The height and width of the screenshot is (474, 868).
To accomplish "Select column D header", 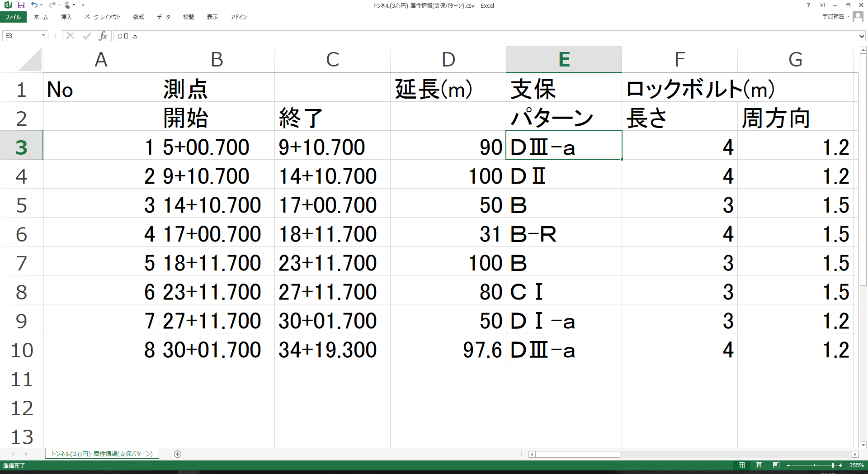I will click(x=448, y=59).
